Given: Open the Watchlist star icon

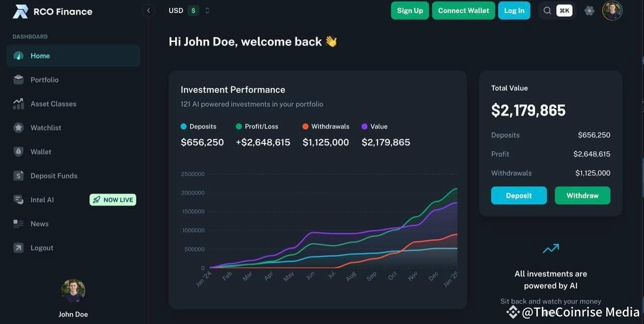Looking at the screenshot, I should tap(18, 127).
